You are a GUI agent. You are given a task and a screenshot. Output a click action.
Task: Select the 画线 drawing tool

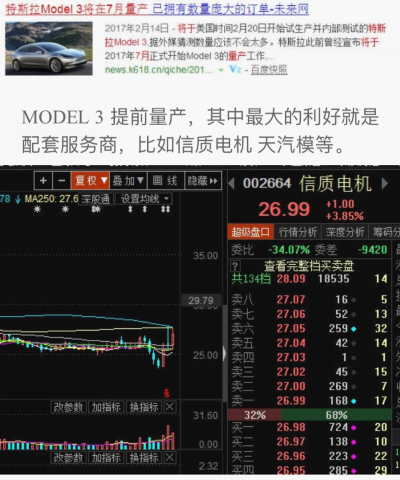coord(166,181)
